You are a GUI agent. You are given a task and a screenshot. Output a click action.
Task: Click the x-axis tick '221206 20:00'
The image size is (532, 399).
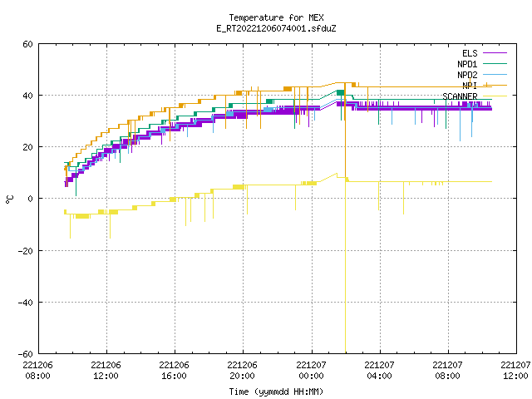(243, 371)
